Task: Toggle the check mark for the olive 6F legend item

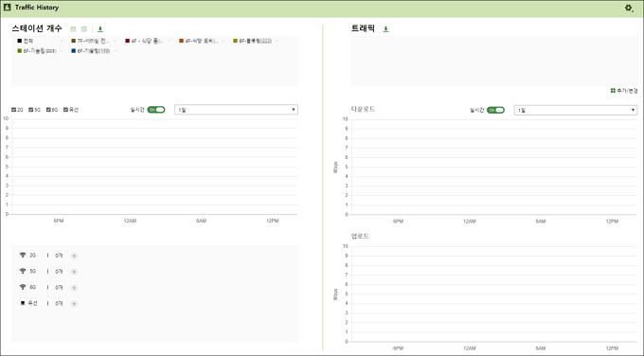Action: point(277,41)
